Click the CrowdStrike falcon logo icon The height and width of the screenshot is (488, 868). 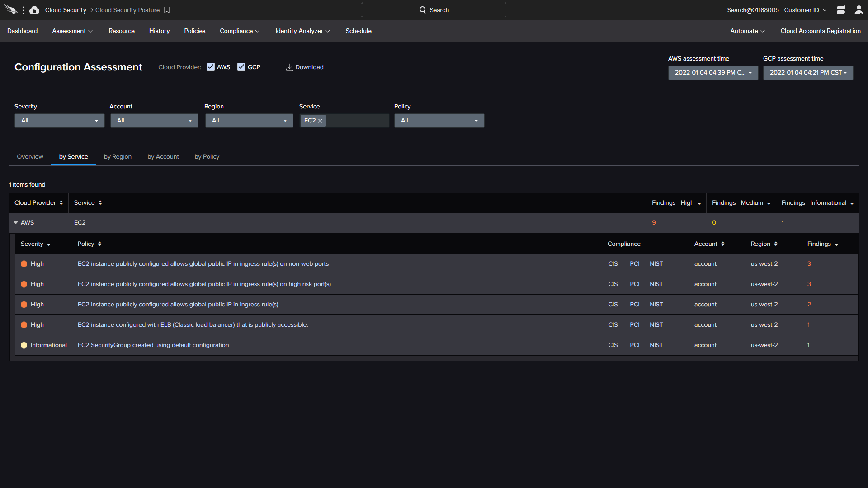[10, 9]
